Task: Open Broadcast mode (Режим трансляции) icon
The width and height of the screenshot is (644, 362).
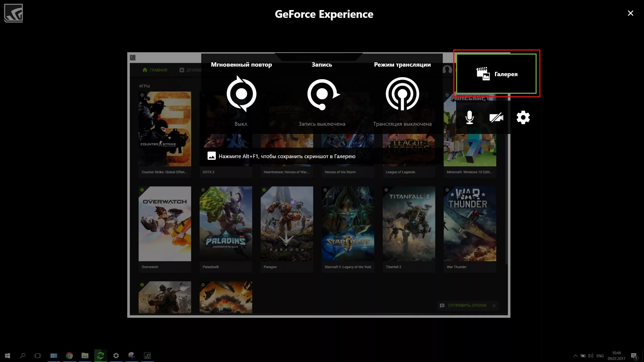Action: pos(402,94)
